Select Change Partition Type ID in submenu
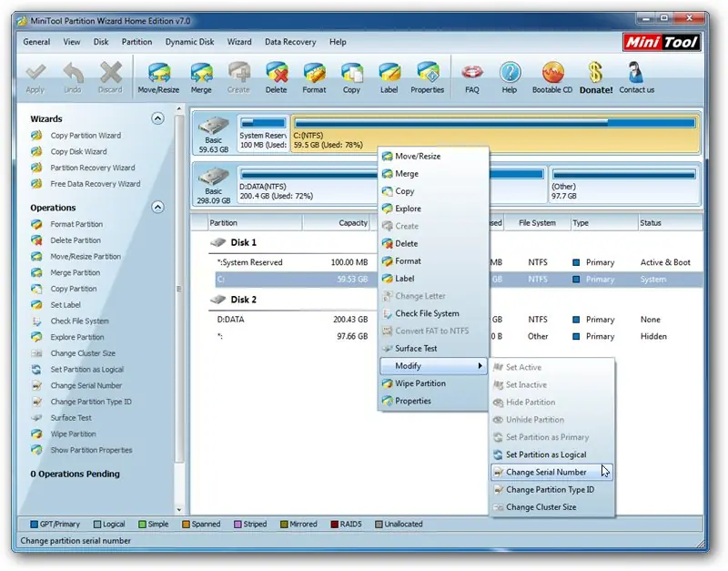The width and height of the screenshot is (728, 571). click(552, 490)
